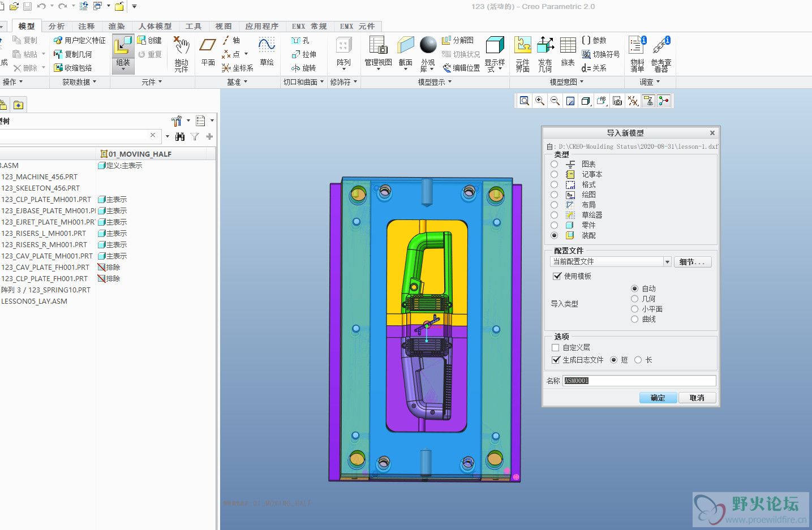Click the Zoom Out magnifier icon
The height and width of the screenshot is (530, 812).
[x=555, y=101]
